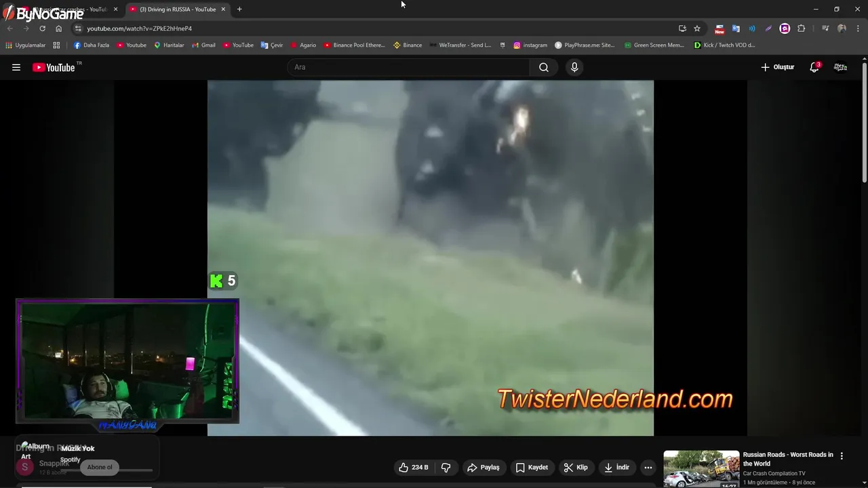This screenshot has width=868, height=488.
Task: Install app icon in address bar
Action: coord(682,28)
